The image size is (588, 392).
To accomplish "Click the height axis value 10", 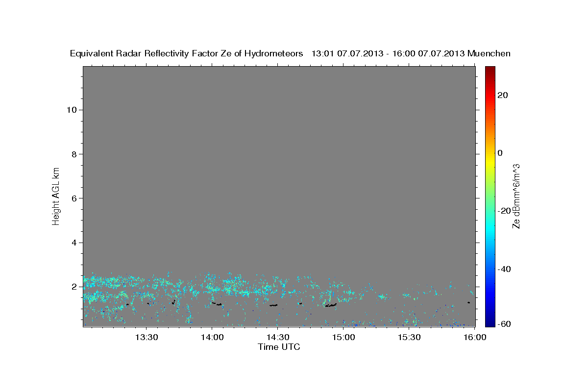I will [71, 110].
